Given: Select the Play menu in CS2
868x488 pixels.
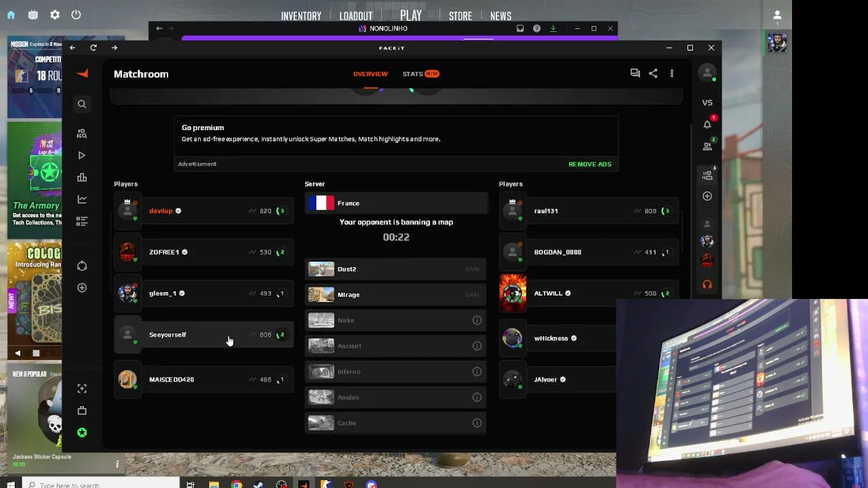Looking at the screenshot, I should coord(411,16).
